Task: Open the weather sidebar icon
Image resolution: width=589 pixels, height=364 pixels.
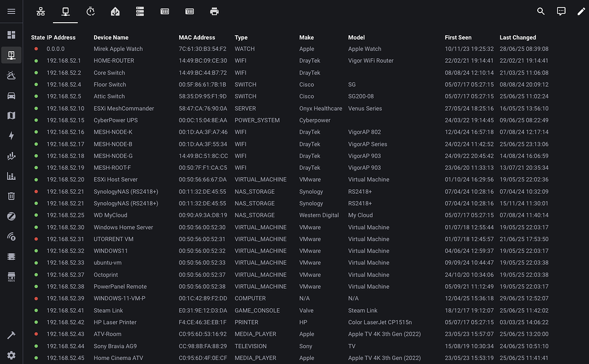Action: pos(11,76)
